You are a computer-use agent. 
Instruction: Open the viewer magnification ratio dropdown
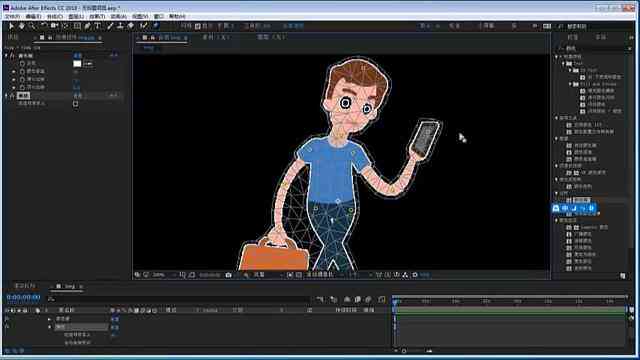[x=164, y=275]
